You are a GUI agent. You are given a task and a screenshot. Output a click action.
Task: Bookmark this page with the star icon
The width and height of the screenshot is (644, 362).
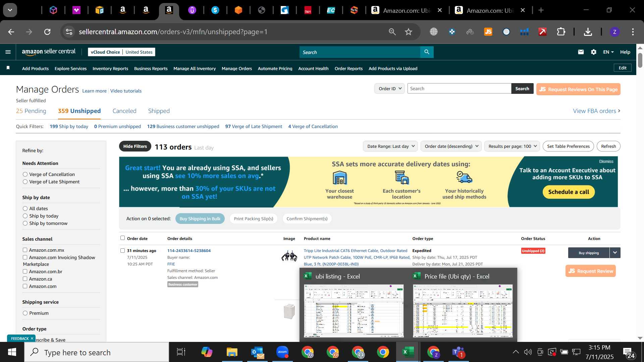[408, 32]
